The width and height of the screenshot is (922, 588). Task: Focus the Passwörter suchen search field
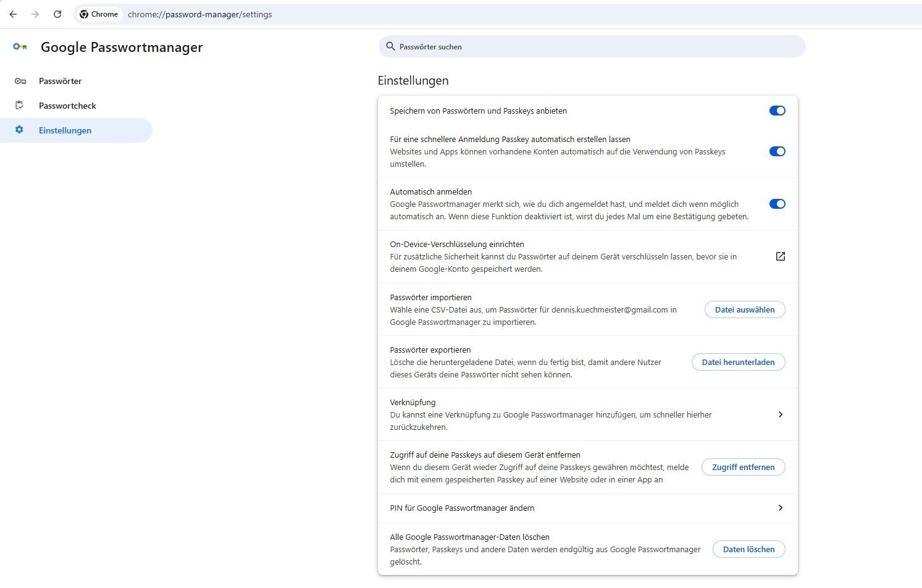tap(593, 46)
